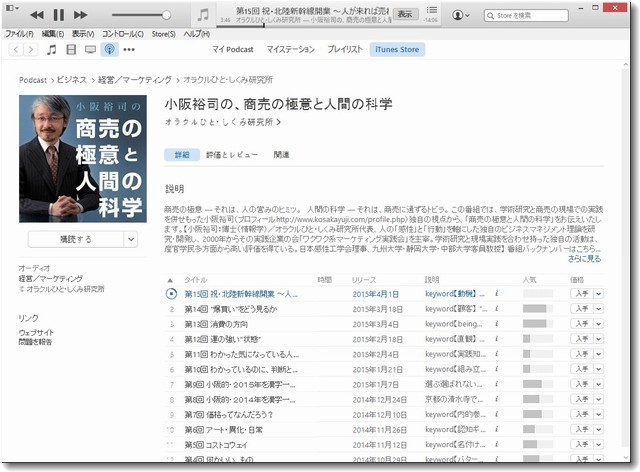Show info icon for 第9回 episode

(x=496, y=385)
